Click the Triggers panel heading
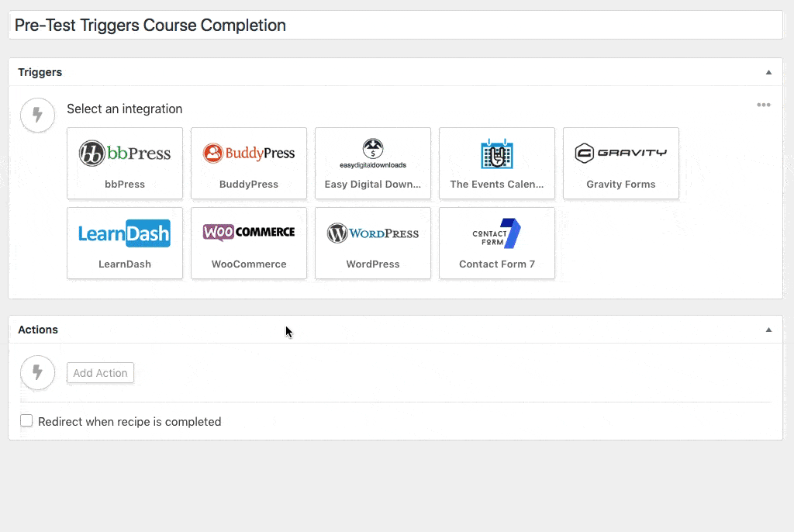Image resolution: width=794 pixels, height=532 pixels. tap(40, 72)
